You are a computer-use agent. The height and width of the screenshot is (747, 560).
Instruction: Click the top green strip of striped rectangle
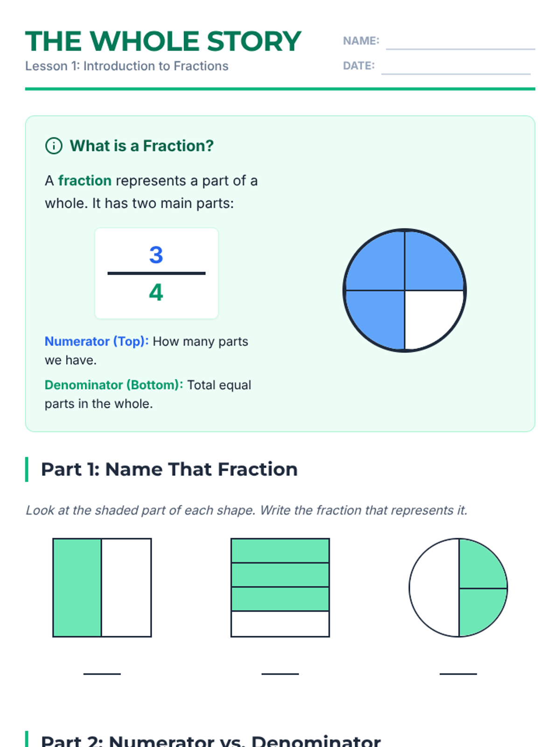pos(280,551)
